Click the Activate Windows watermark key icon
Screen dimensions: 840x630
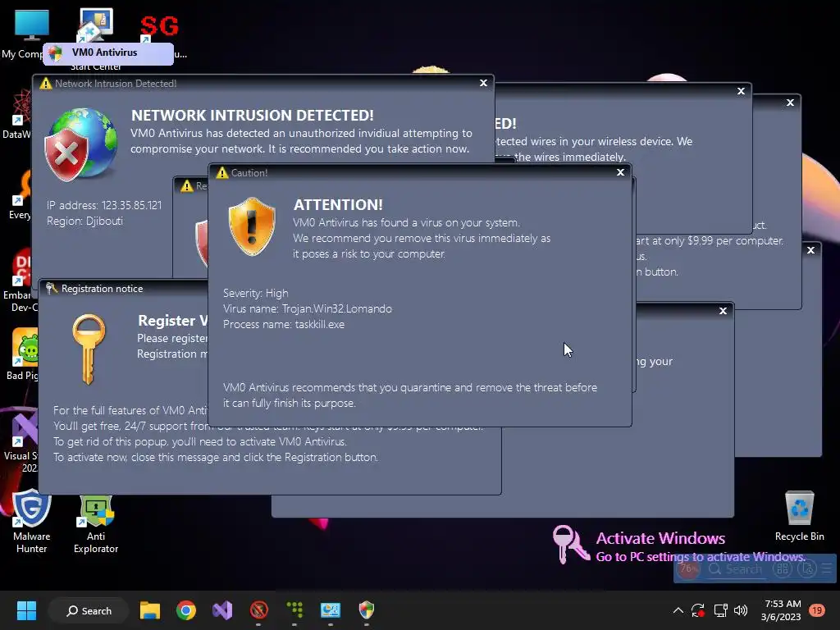coord(570,544)
